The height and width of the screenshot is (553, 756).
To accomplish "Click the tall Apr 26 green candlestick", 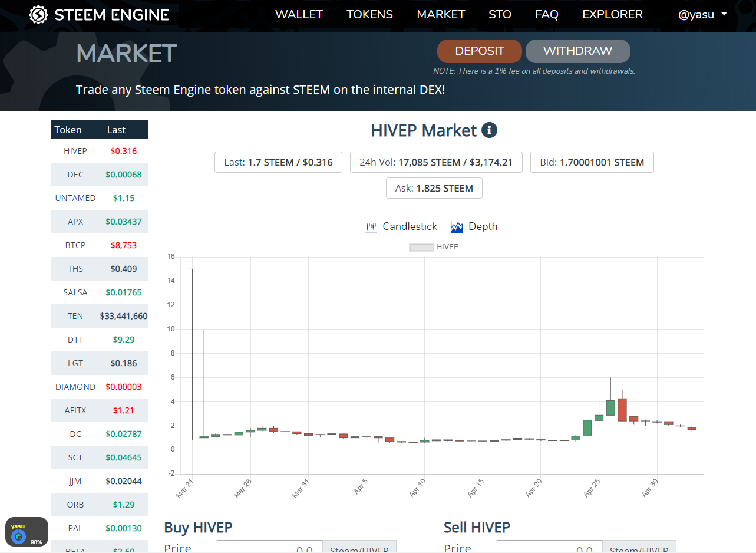I will click(610, 408).
